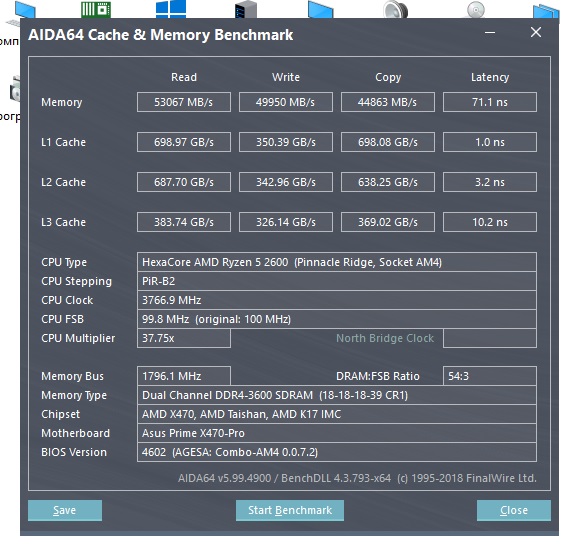Click CPU FSB field 99.8 MHz
The image size is (580, 549).
337,319
